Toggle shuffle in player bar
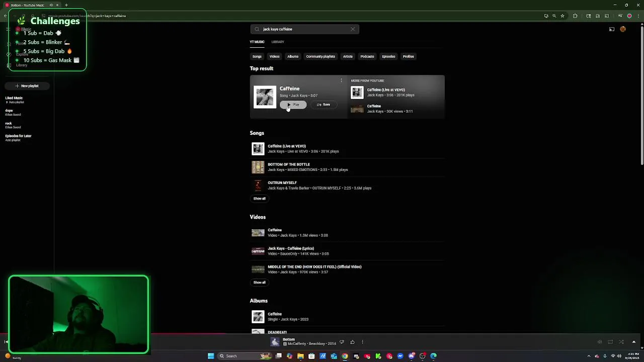 click(621, 342)
